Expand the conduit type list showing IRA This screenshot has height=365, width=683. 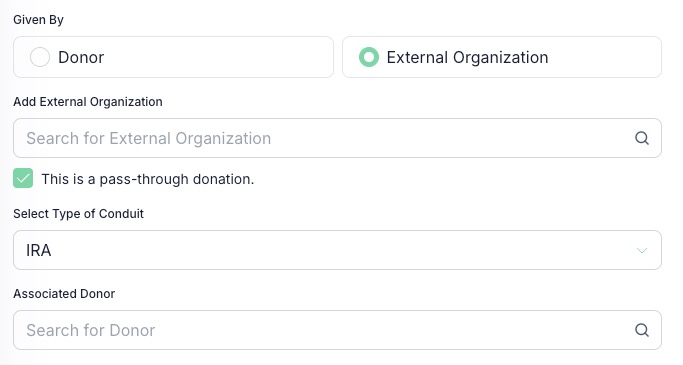[337, 250]
